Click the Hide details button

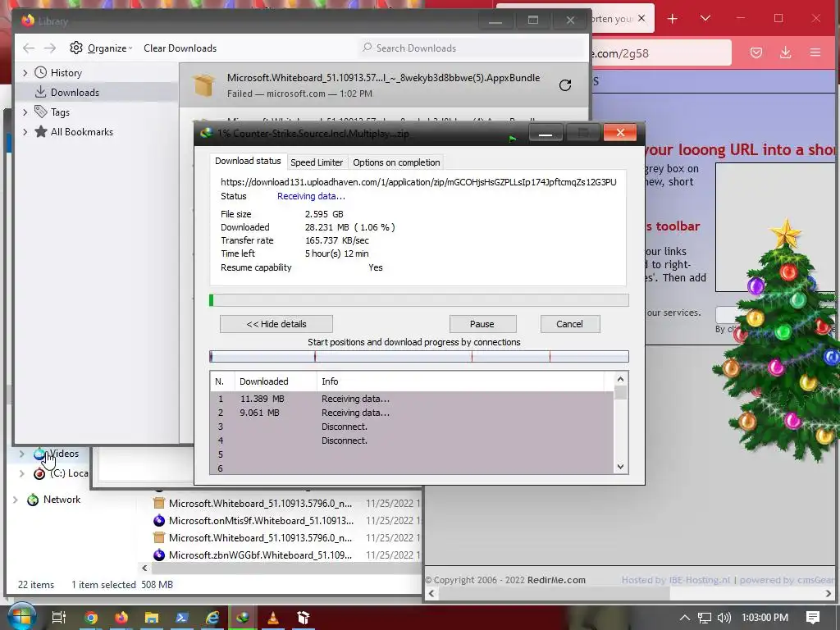pos(276,324)
